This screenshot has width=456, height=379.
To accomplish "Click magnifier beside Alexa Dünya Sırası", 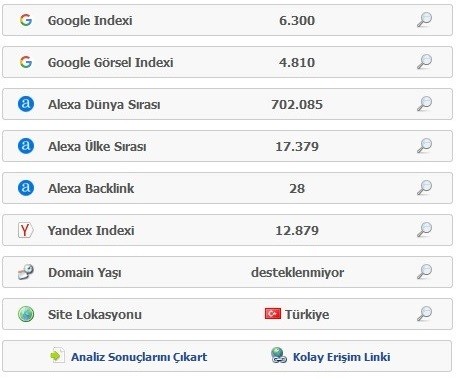I will click(424, 104).
